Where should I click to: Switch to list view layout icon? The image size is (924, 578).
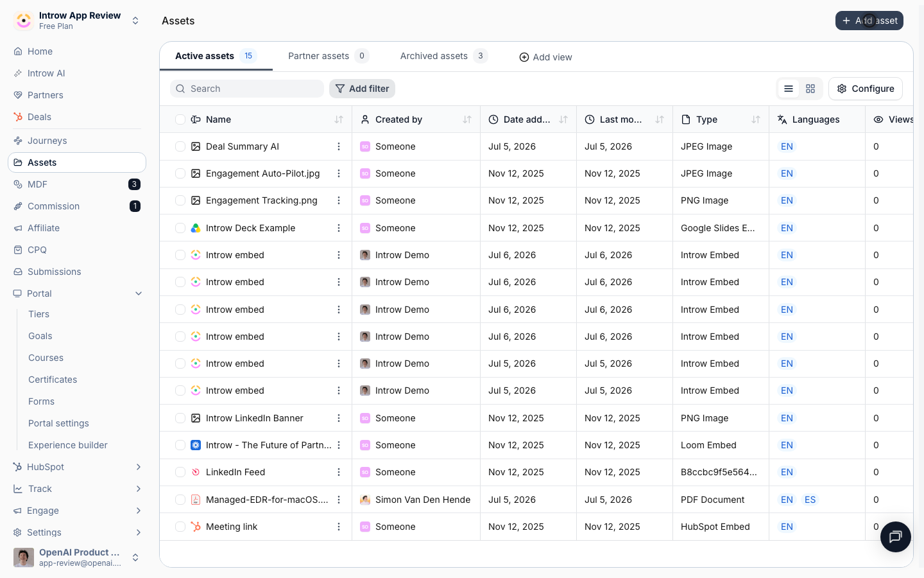click(x=789, y=89)
